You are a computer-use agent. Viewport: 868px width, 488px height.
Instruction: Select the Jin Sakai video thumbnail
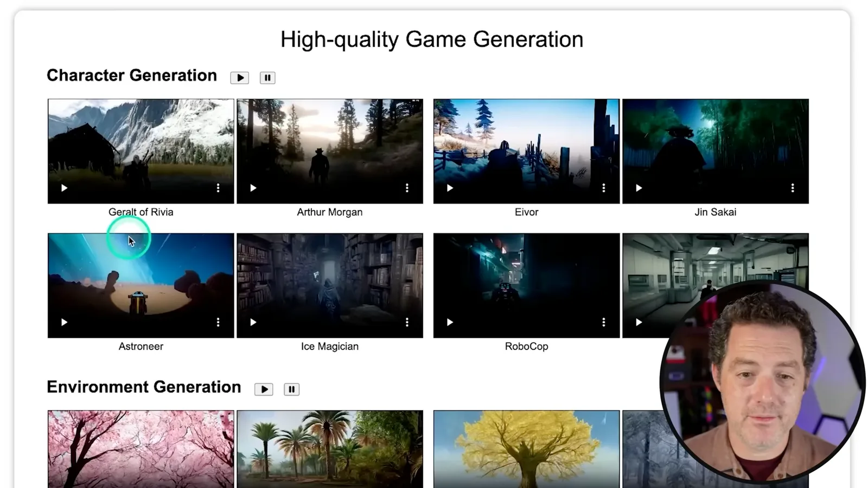tap(716, 151)
